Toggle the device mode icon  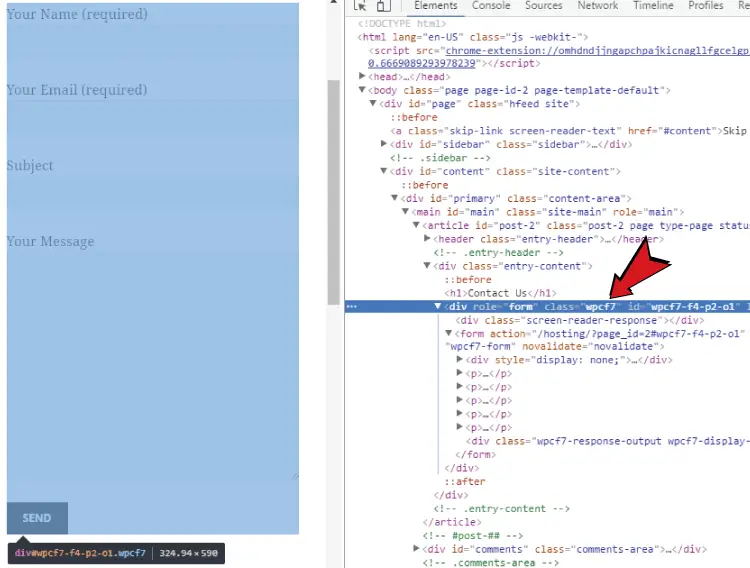coord(383,5)
